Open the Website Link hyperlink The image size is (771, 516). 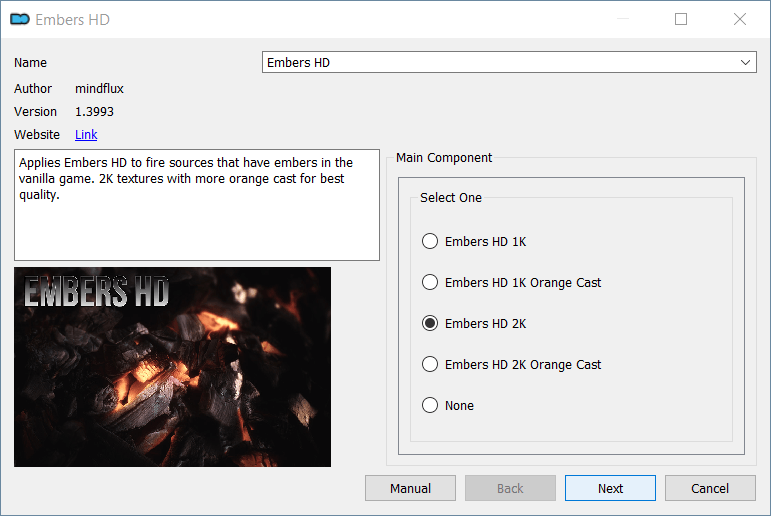86,134
